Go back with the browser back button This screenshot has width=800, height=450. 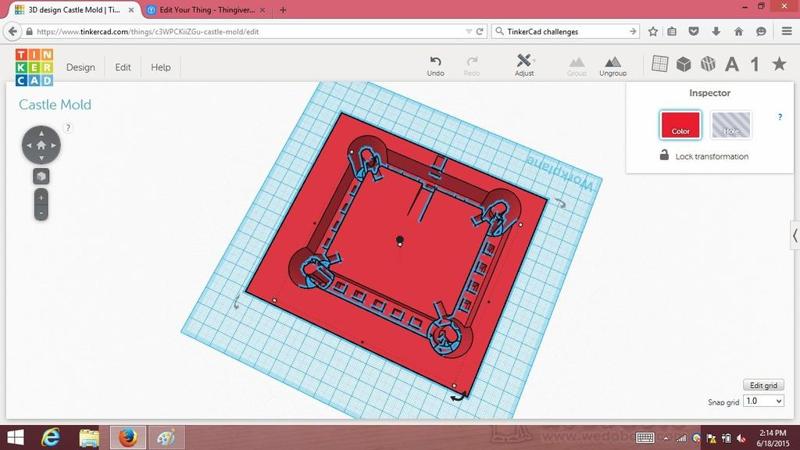[13, 32]
